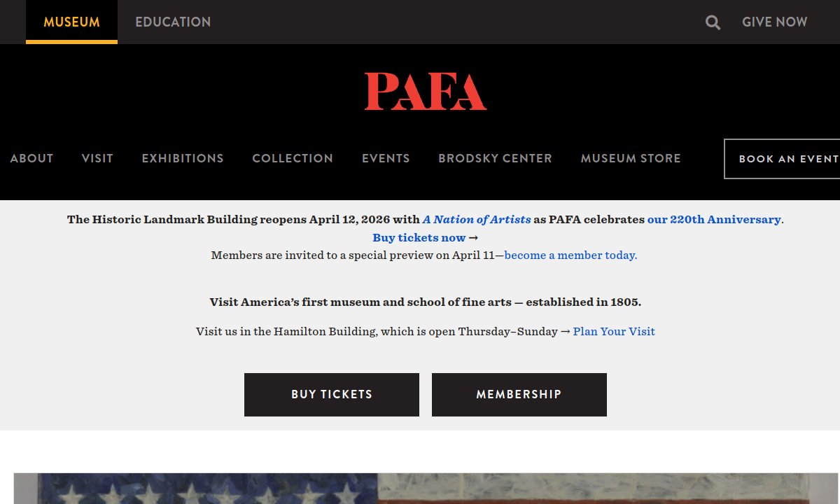Open the About menu
The width and height of the screenshot is (840, 504).
coord(31,158)
